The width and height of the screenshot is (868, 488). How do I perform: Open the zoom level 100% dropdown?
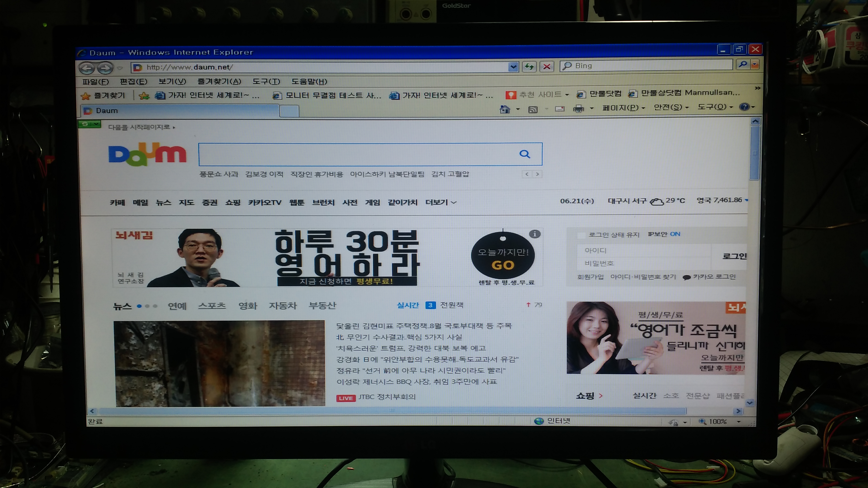[739, 422]
